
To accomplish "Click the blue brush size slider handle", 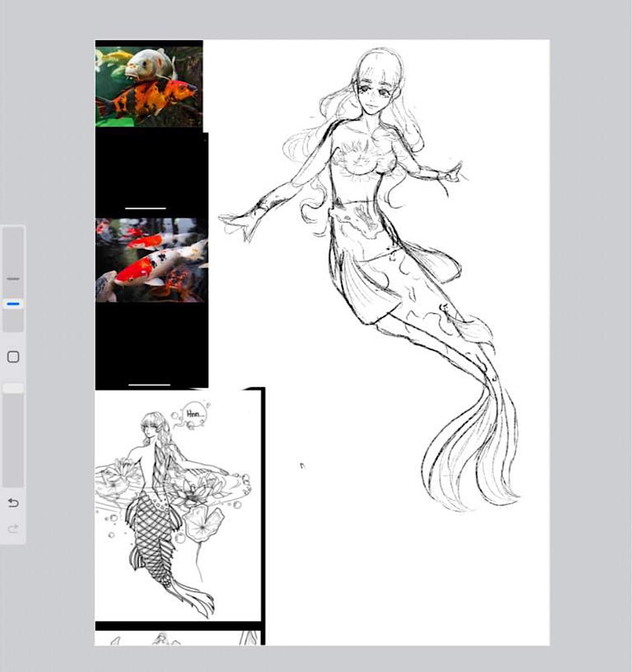I will click(13, 304).
